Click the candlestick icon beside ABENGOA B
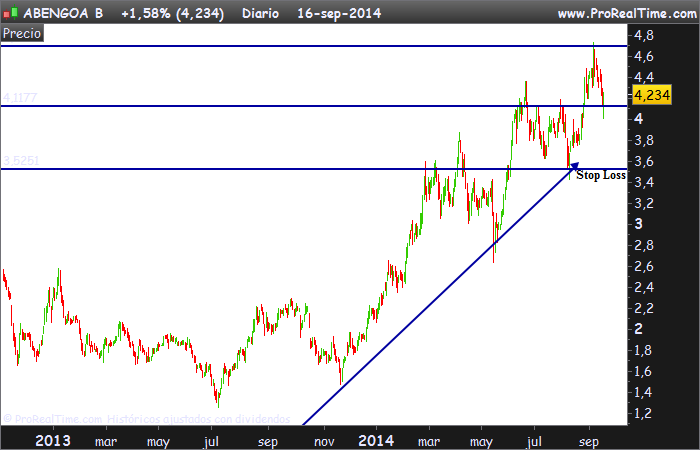The height and width of the screenshot is (450, 700). pos(10,12)
